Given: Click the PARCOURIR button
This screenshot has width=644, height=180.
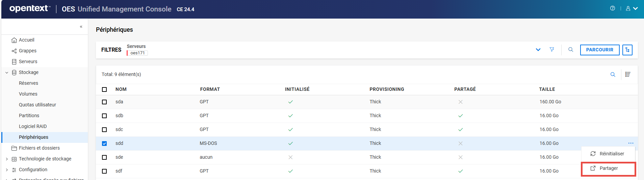Looking at the screenshot, I should [x=599, y=50].
